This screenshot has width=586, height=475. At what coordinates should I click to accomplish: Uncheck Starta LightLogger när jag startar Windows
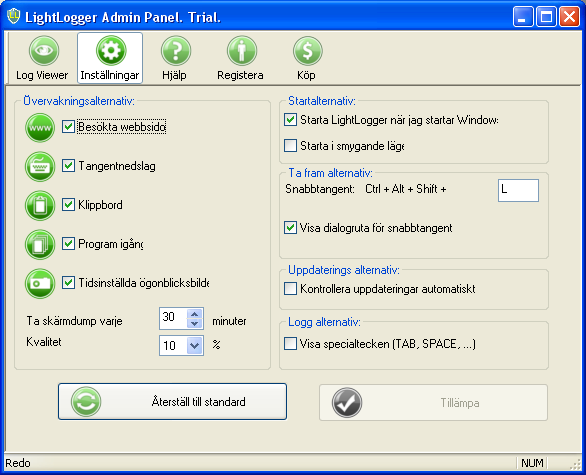(x=290, y=120)
